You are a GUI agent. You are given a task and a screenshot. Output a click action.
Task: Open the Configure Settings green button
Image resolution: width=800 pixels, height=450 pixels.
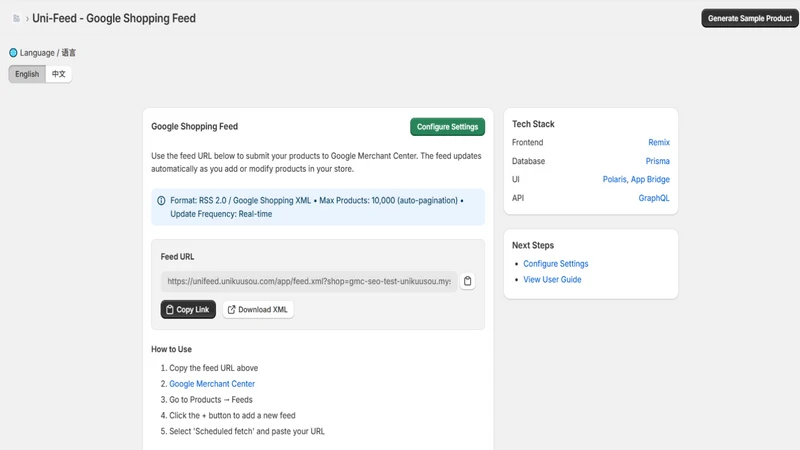447,127
